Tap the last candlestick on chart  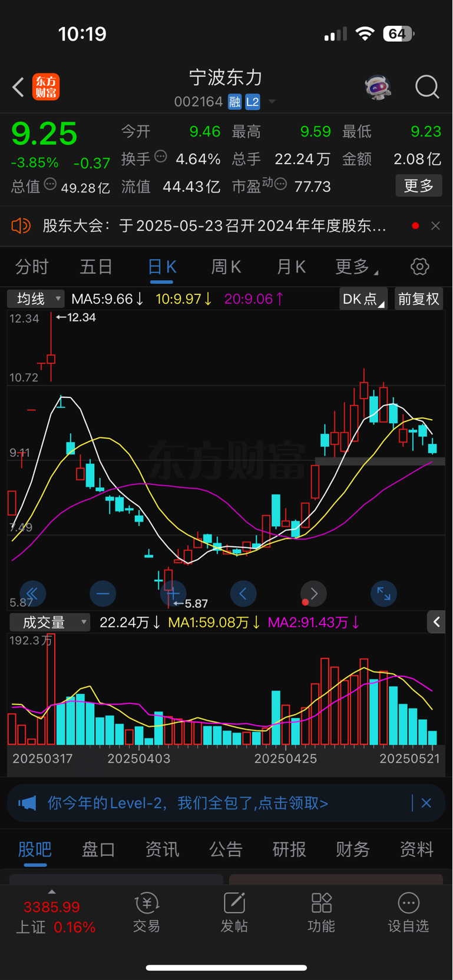pyautogui.click(x=433, y=447)
